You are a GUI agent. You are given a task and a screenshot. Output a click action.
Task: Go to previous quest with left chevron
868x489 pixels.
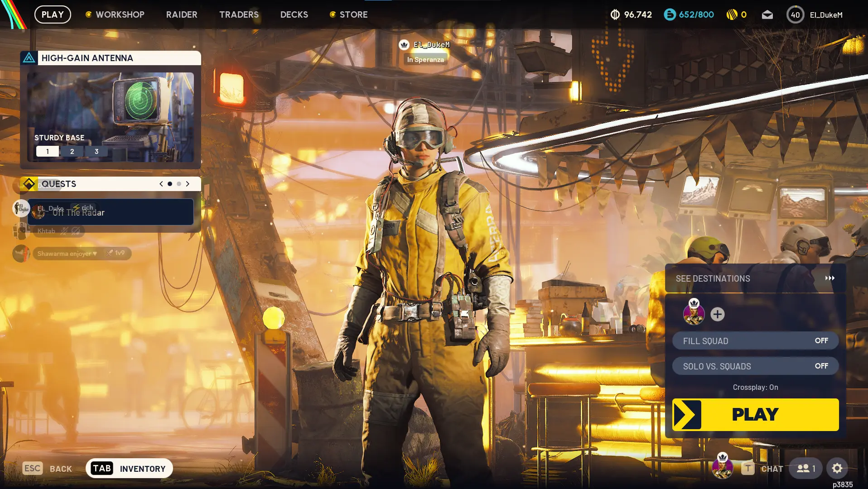pos(161,184)
